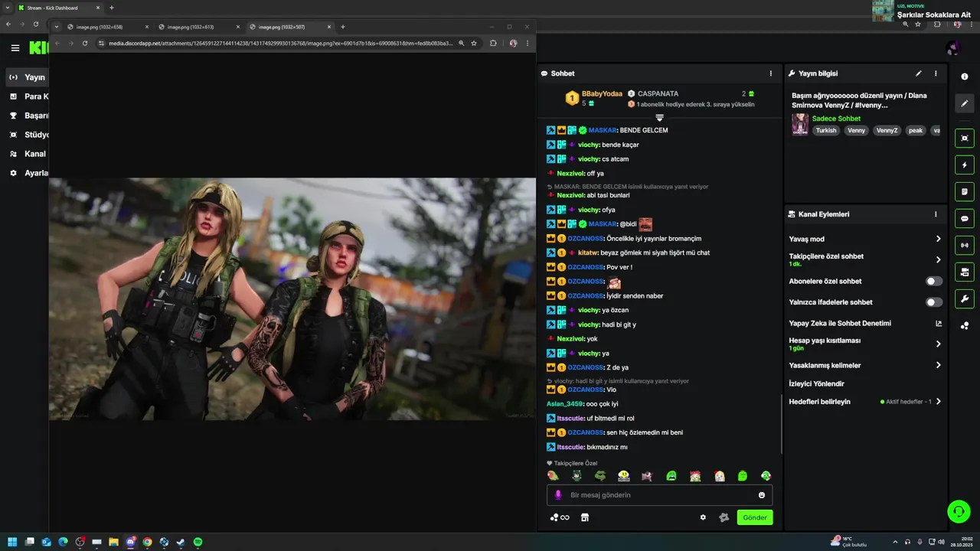
Task: Click the lightning bolt icon in right sidebar
Action: point(965,165)
